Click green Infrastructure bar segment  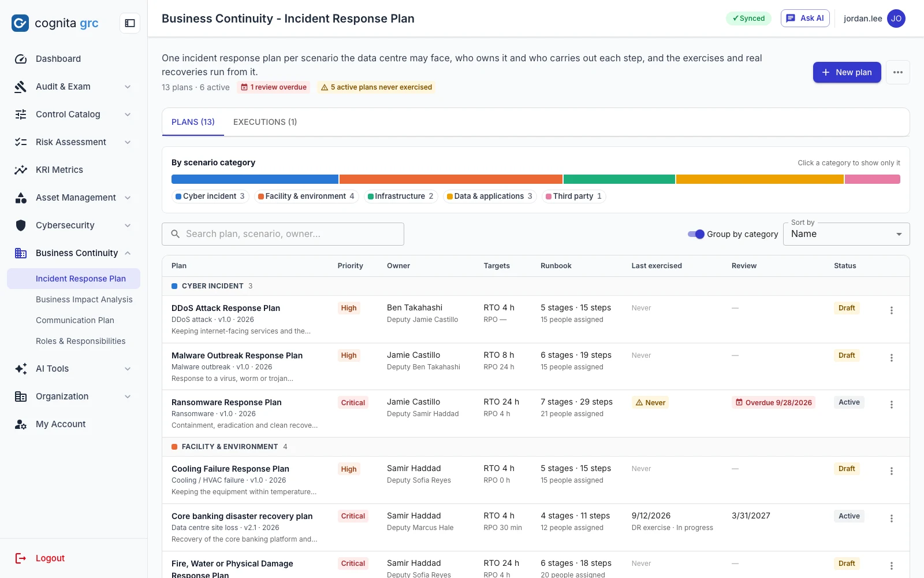(619, 179)
